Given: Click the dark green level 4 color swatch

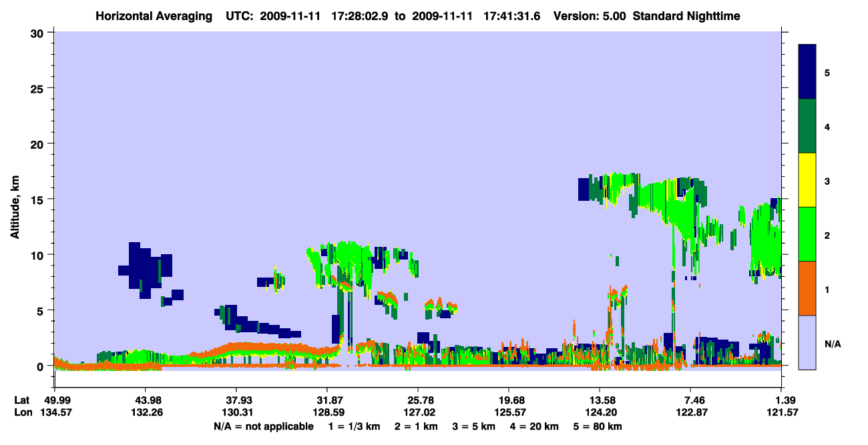Looking at the screenshot, I should 807,126.
